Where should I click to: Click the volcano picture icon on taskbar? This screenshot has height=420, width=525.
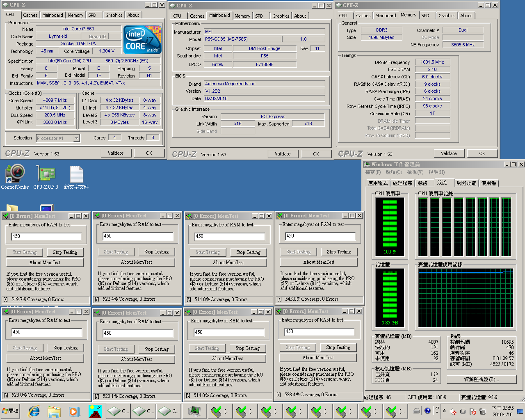coord(95,411)
